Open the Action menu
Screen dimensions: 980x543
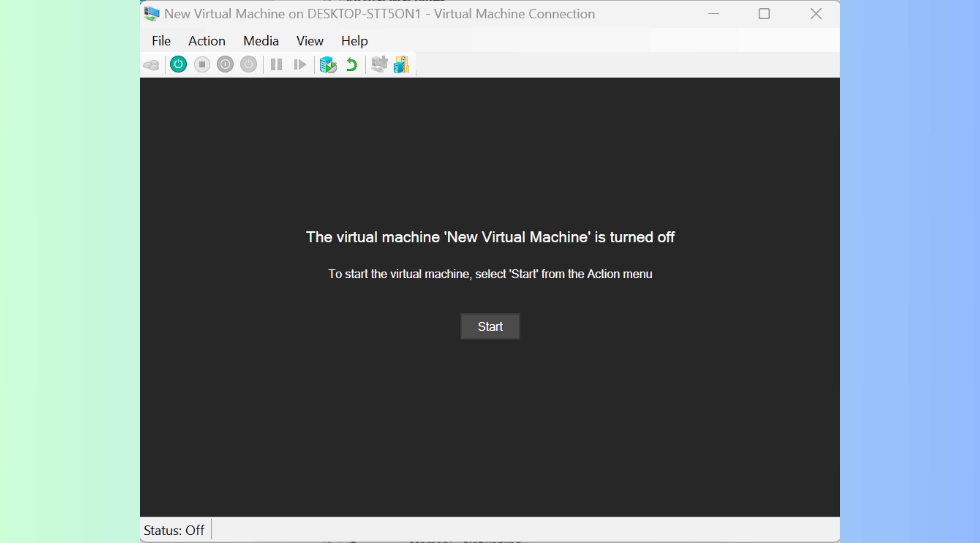point(207,41)
